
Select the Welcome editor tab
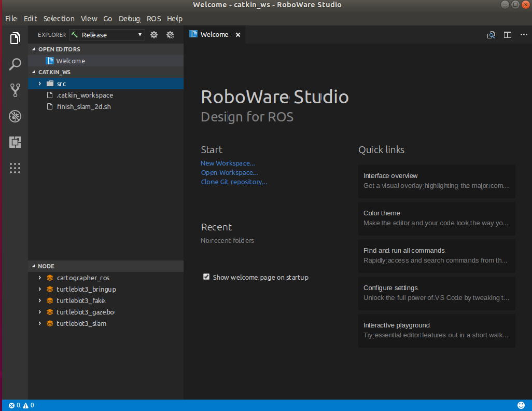point(215,35)
